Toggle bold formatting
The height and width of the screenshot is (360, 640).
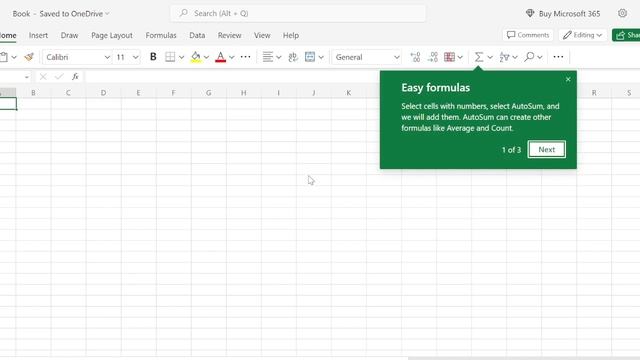153,57
